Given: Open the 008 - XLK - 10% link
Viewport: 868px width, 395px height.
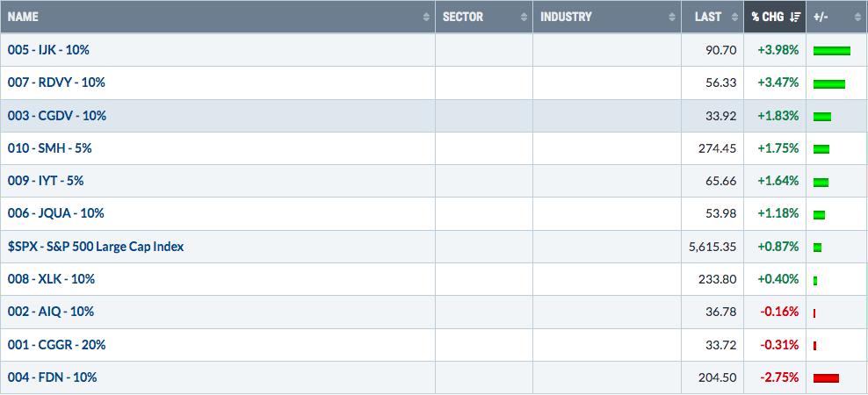Looking at the screenshot, I should tap(51, 279).
